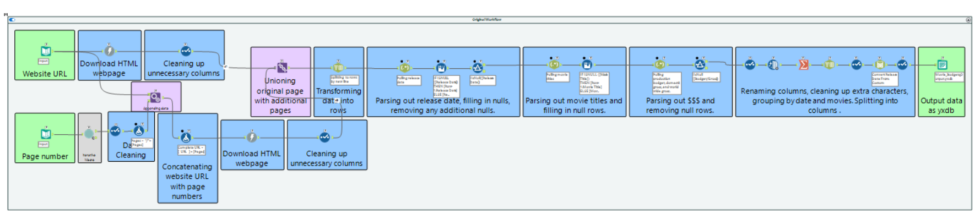Screen dimensions: 980x219
Task: Select the RegEx tool pulling movie titles
Action: (554, 64)
